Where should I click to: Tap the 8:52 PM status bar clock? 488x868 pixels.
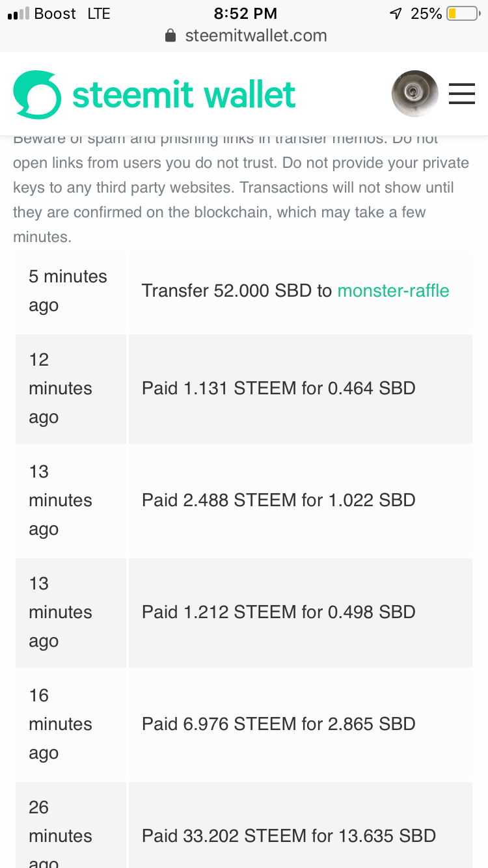[x=245, y=13]
